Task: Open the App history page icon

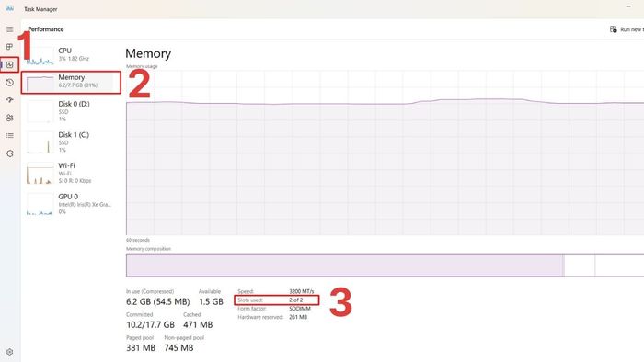Action: (9, 83)
